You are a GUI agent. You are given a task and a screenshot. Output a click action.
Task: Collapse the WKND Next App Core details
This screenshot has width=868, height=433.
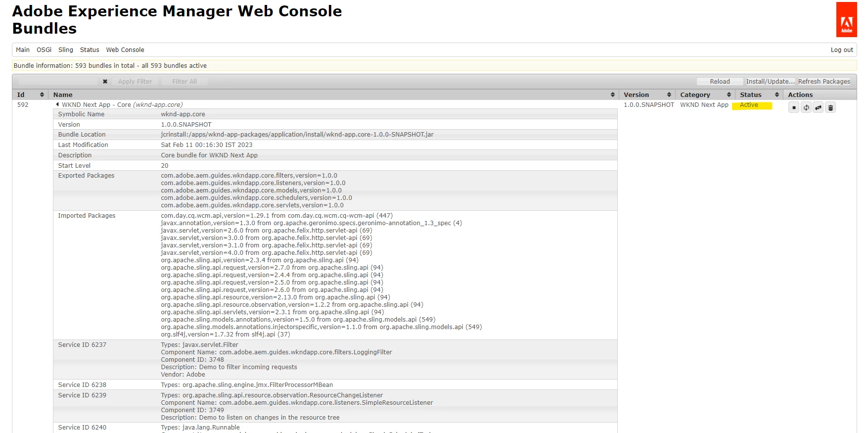[x=57, y=104]
